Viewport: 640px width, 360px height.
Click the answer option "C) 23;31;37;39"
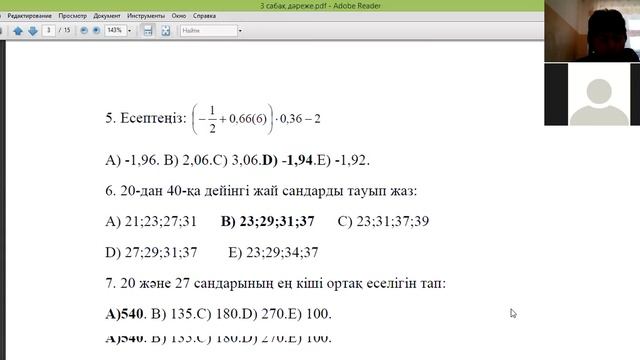pyautogui.click(x=383, y=221)
